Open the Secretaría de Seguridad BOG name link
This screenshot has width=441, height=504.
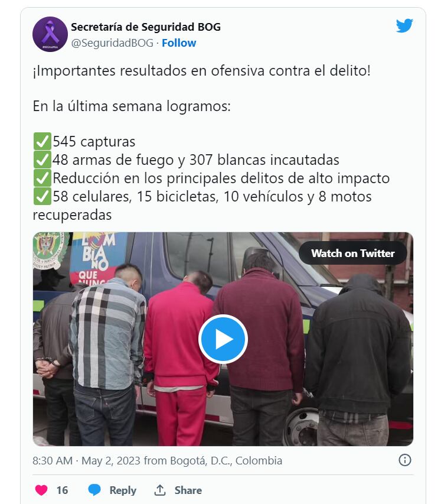(x=146, y=27)
